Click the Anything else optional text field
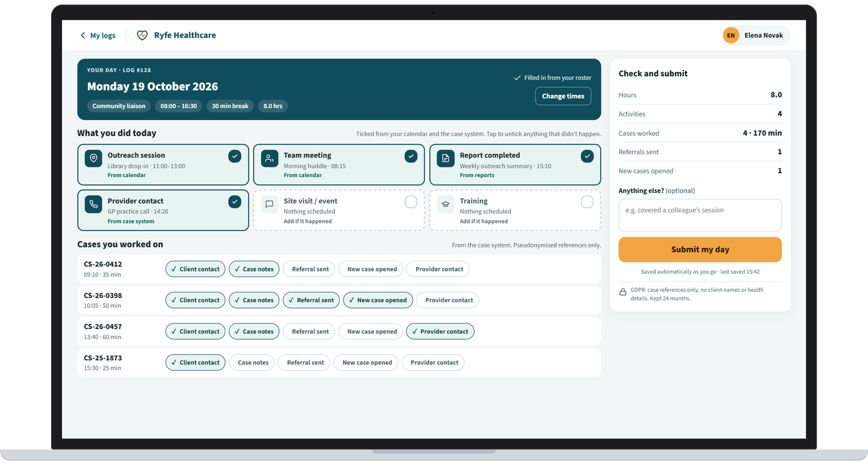Image resolution: width=868 pixels, height=465 pixels. point(700,215)
